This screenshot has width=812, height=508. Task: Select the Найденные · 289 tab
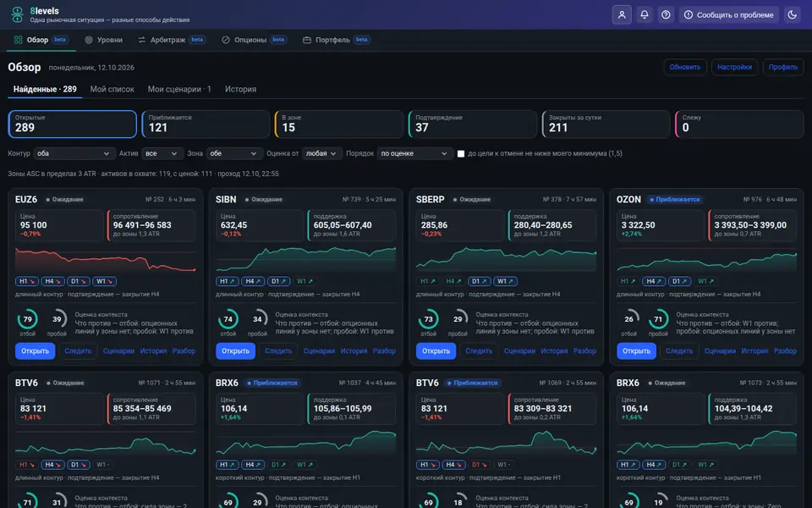pos(45,89)
